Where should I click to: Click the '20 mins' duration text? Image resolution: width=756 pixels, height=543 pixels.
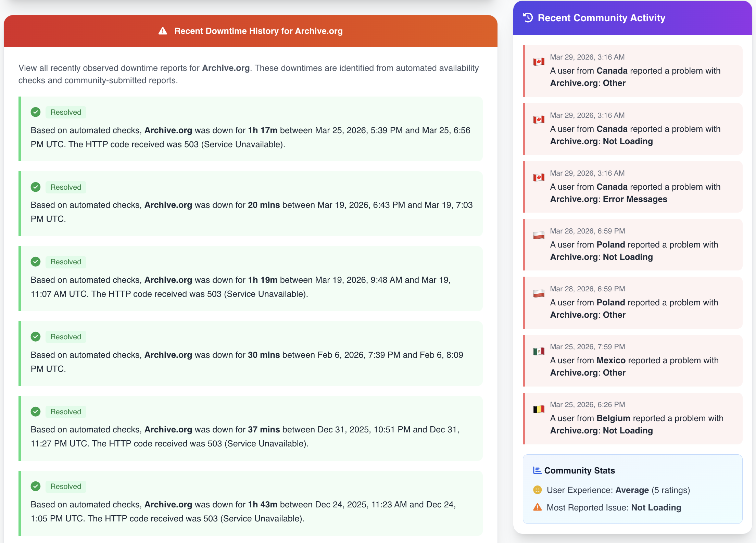coord(264,205)
